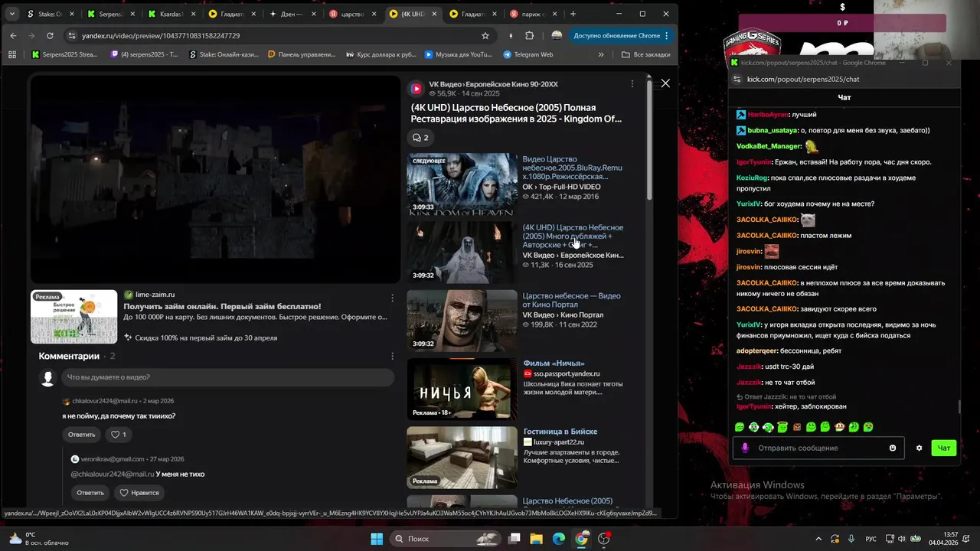Send message with green Чат button
The height and width of the screenshot is (551, 980).
[944, 448]
